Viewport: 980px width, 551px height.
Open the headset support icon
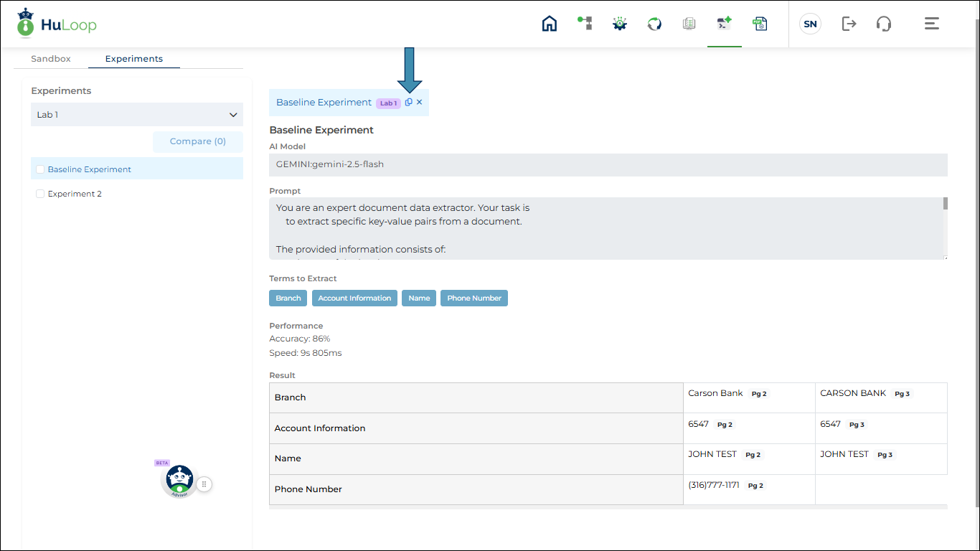tap(884, 24)
